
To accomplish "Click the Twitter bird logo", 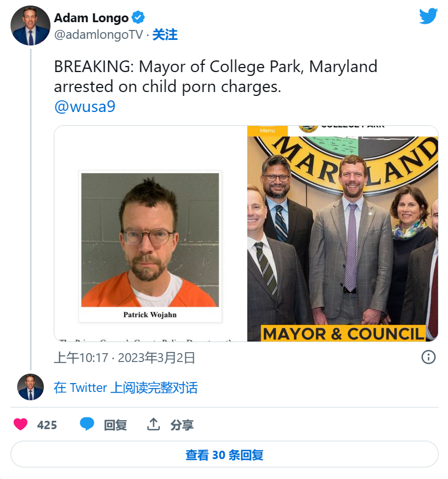I will [428, 17].
